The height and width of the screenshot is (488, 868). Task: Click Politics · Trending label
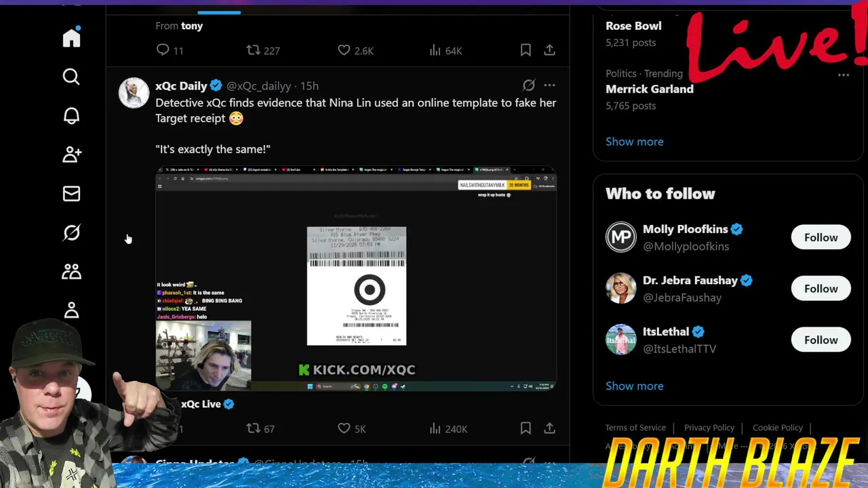click(644, 73)
